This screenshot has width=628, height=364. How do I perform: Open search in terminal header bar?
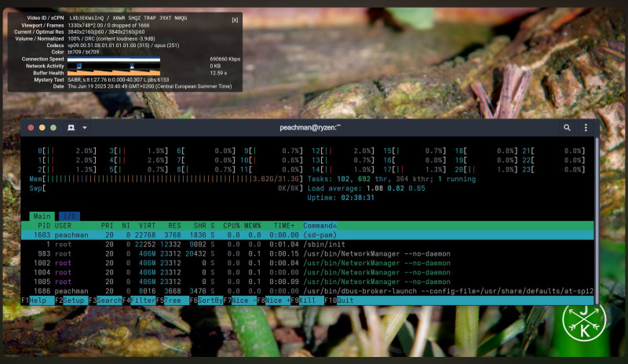(567, 128)
